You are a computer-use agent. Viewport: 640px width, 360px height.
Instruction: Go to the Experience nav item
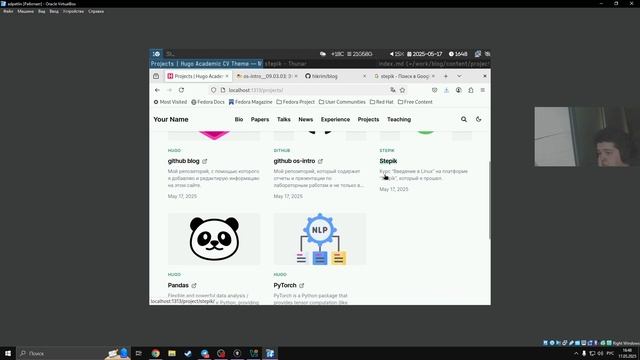[x=335, y=119]
